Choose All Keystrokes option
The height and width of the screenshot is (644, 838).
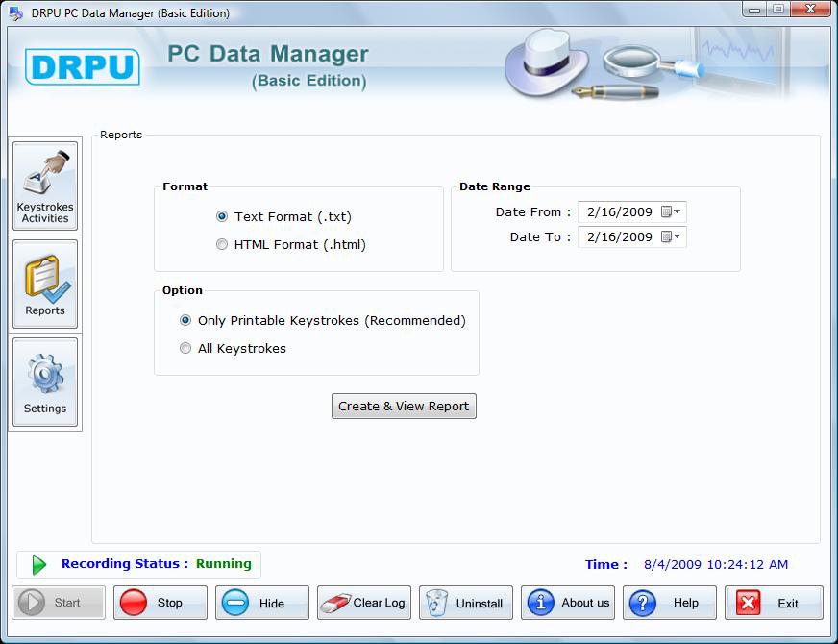185,348
